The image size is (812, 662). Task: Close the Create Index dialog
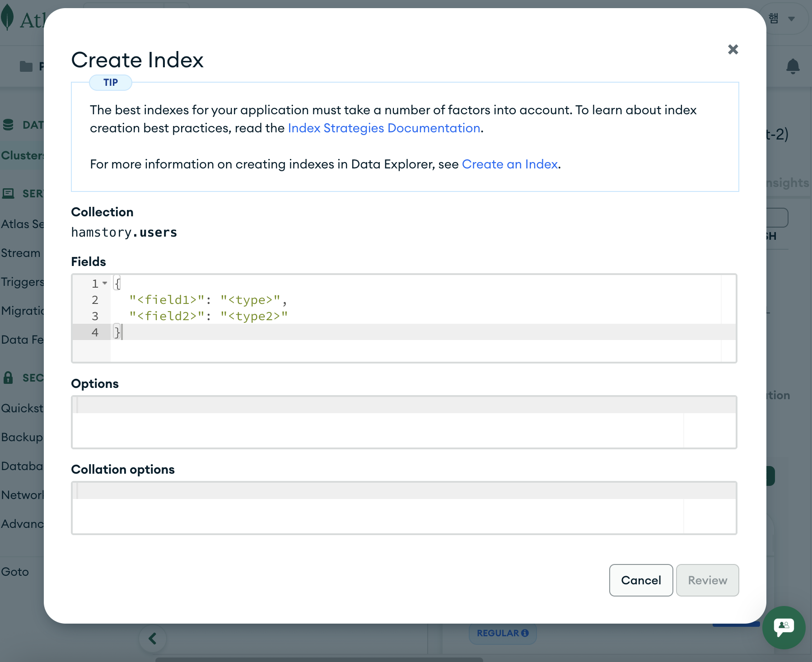[x=733, y=49]
